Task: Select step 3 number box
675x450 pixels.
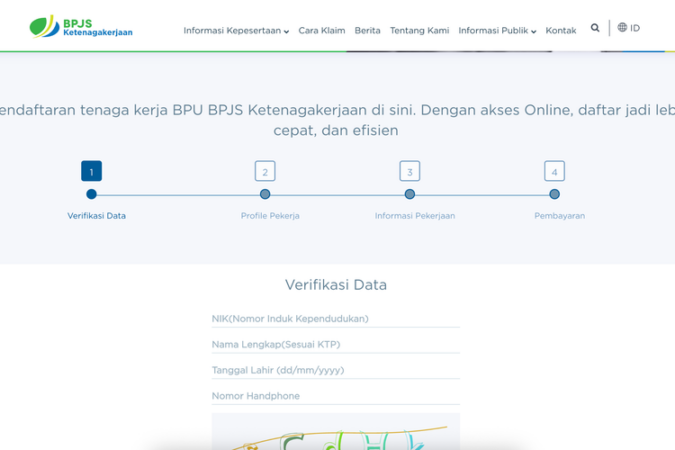Action: pos(409,171)
